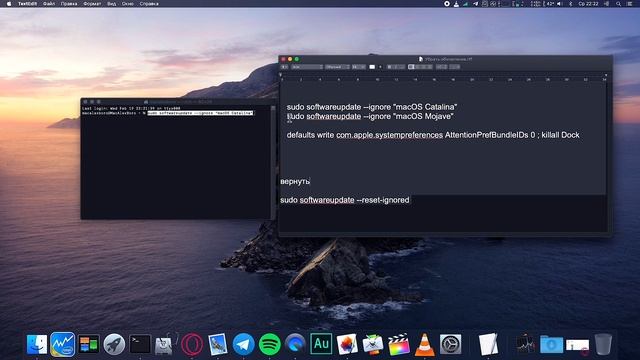640x360 pixels.
Task: Open the Файл menu
Action: [x=49, y=4]
